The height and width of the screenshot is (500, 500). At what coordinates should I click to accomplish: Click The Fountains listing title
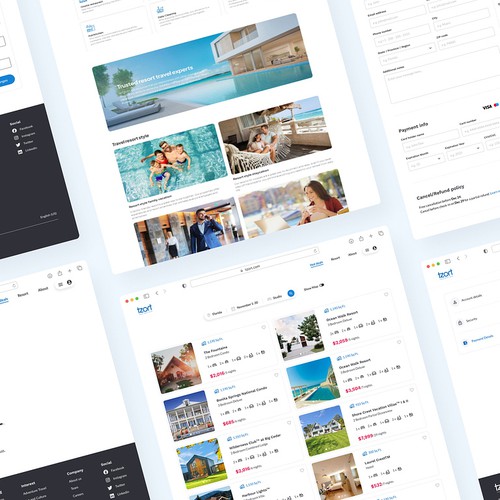[215, 349]
